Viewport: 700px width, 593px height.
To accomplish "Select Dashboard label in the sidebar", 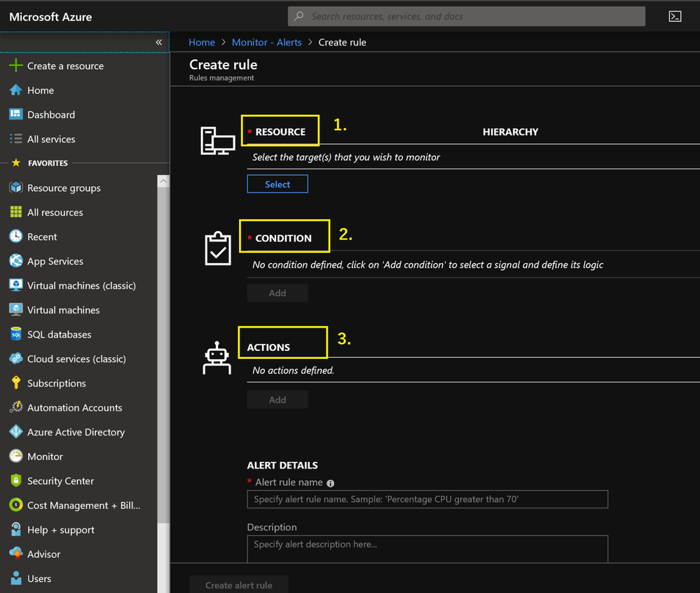I will (x=51, y=115).
